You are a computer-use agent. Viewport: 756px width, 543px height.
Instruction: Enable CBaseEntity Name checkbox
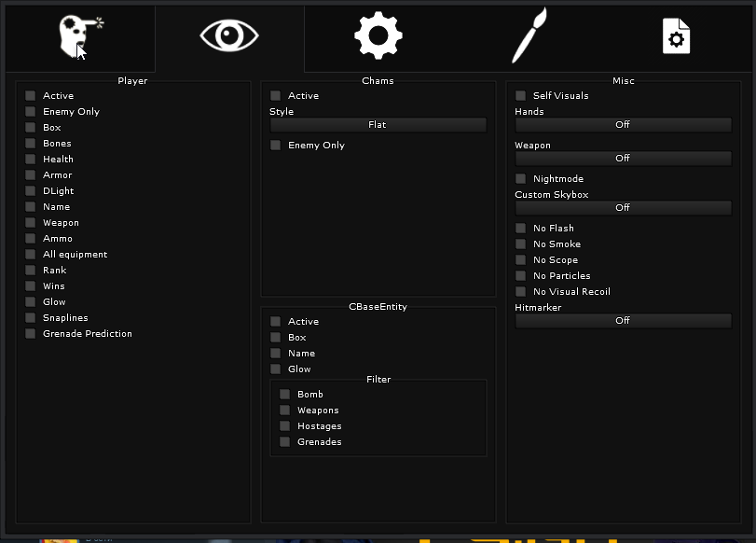click(276, 354)
